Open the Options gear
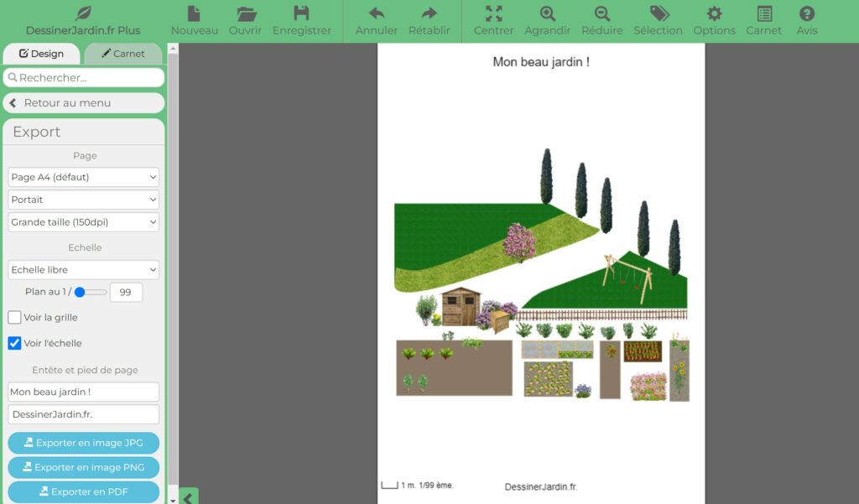Image resolution: width=859 pixels, height=504 pixels. 715,21
